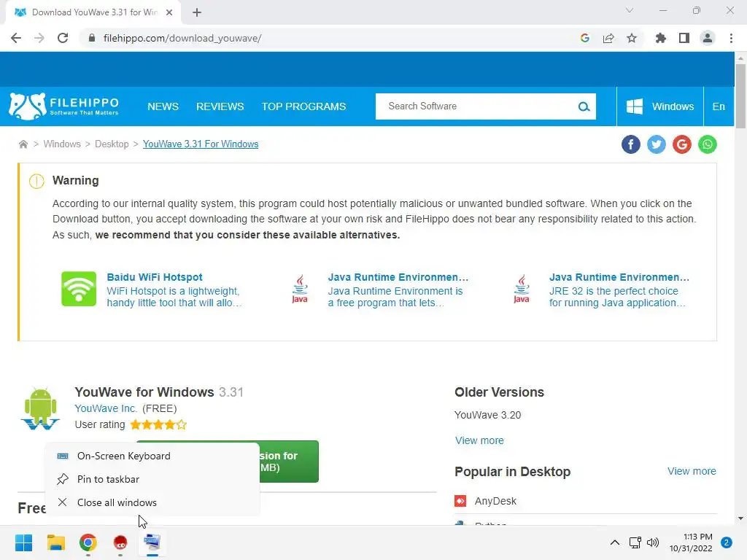The width and height of the screenshot is (747, 560).
Task: Reload the FileHippo page
Action: click(63, 38)
